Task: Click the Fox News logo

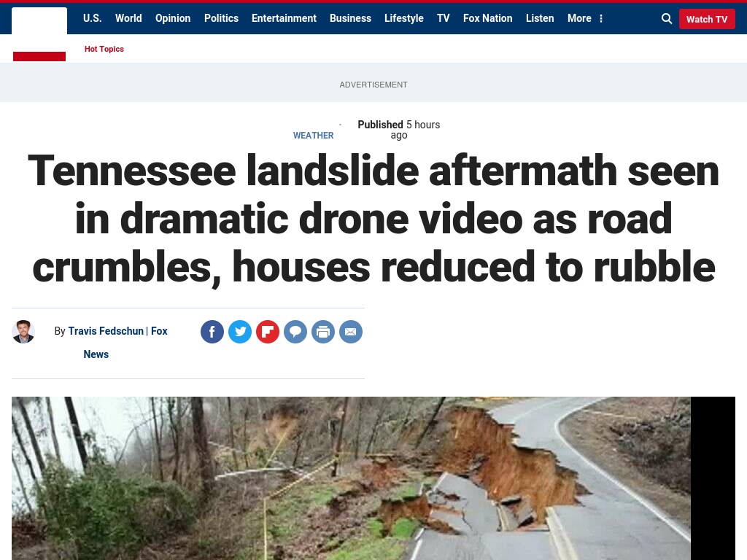Action: tap(39, 34)
